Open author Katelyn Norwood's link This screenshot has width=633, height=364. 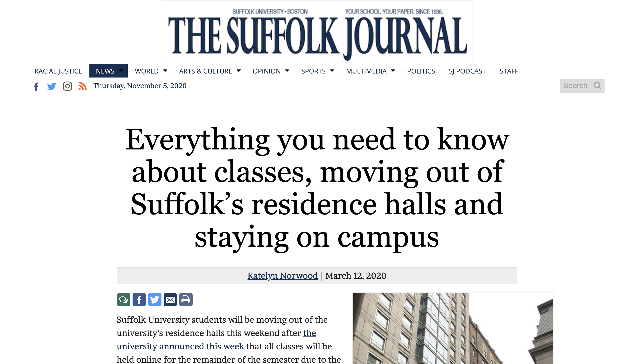pos(282,276)
